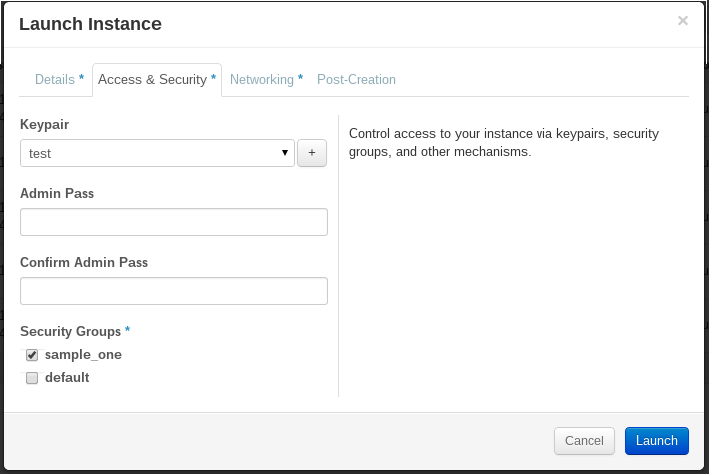
Task: Click into the Confirm Admin Pass field
Action: pyautogui.click(x=174, y=291)
